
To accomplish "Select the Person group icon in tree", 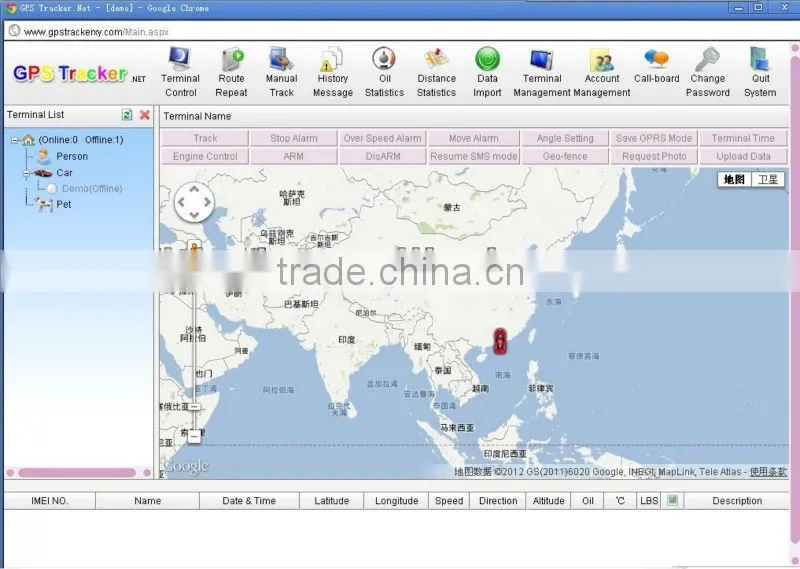I will pyautogui.click(x=44, y=156).
